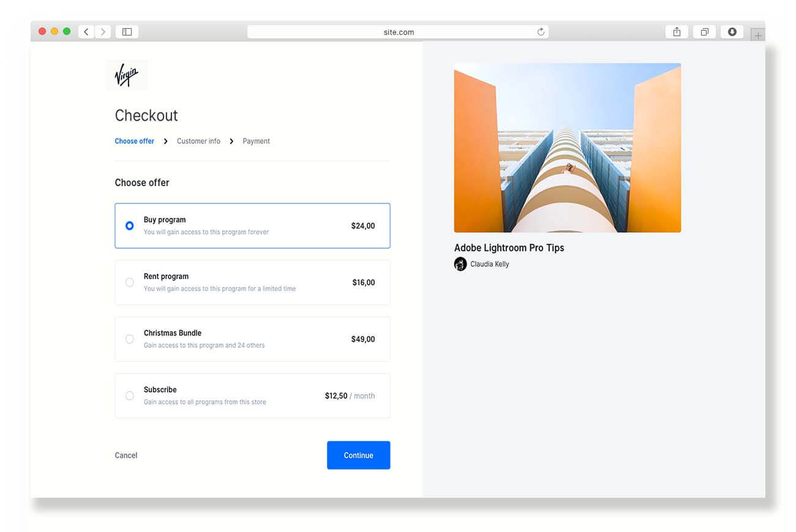Maximize window with the green button
This screenshot has height=532, width=796.
pos(67,31)
